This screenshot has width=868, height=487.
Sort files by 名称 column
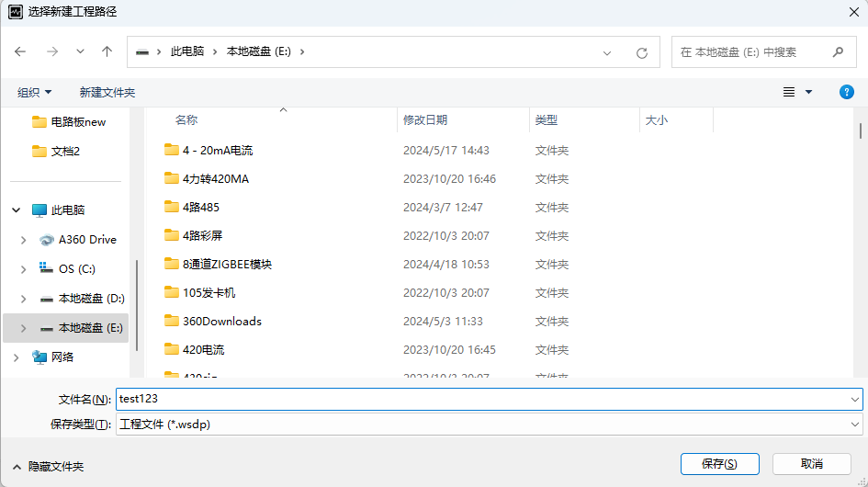coord(186,120)
